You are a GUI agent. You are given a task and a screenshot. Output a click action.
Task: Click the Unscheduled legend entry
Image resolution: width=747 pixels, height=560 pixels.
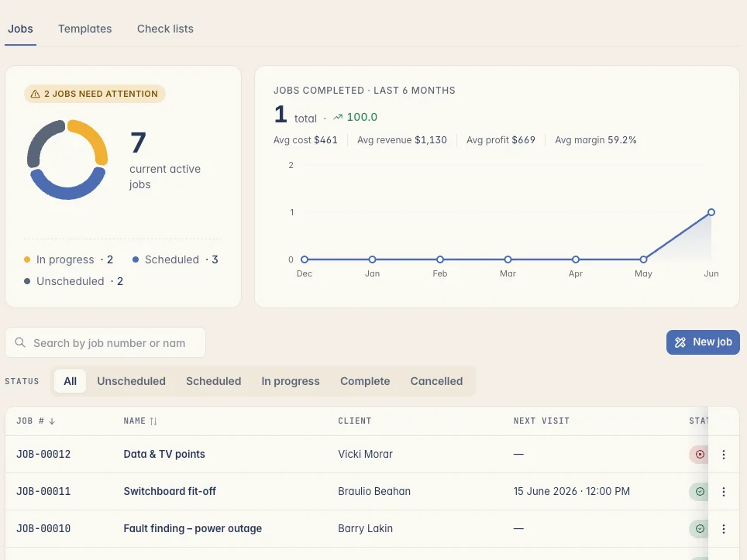(x=74, y=281)
